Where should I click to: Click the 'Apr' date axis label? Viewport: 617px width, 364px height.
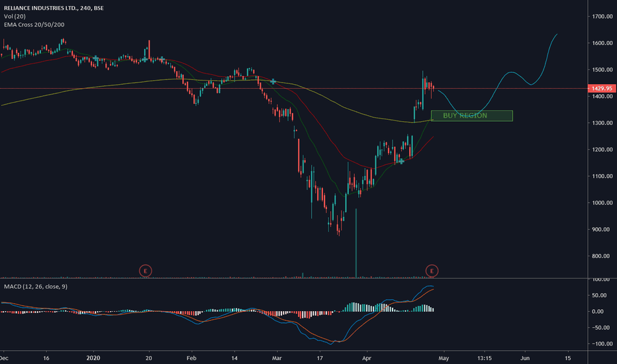(x=366, y=358)
